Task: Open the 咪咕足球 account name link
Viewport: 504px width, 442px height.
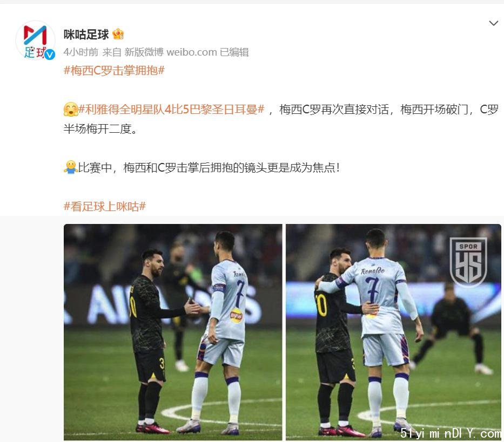Action: (86, 35)
